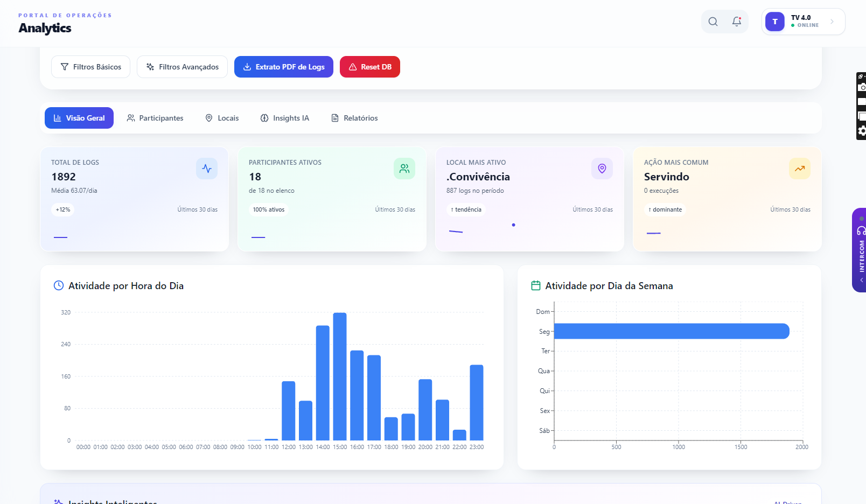Click the Analytics page title
866x504 pixels.
(45, 28)
